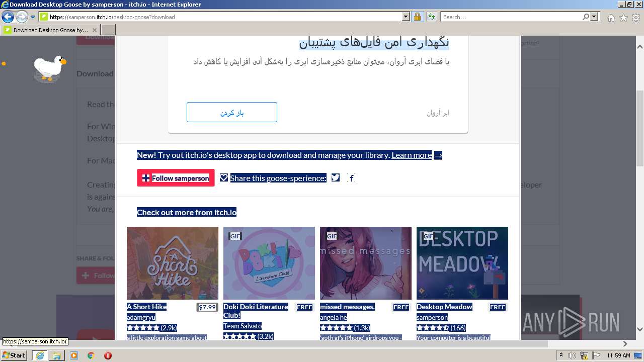The width and height of the screenshot is (644, 362).
Task: Click Desktop Meadow star rating (166)
Action: pyautogui.click(x=441, y=328)
